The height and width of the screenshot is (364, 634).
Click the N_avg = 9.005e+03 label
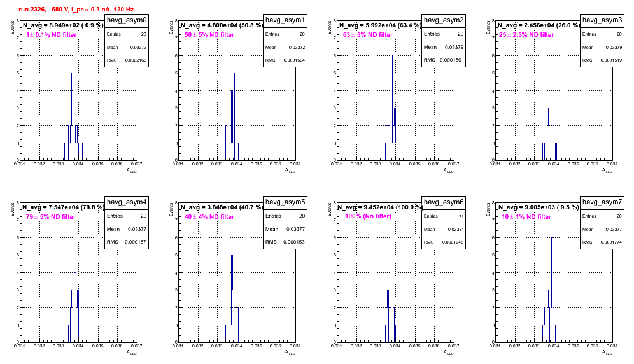538,207
